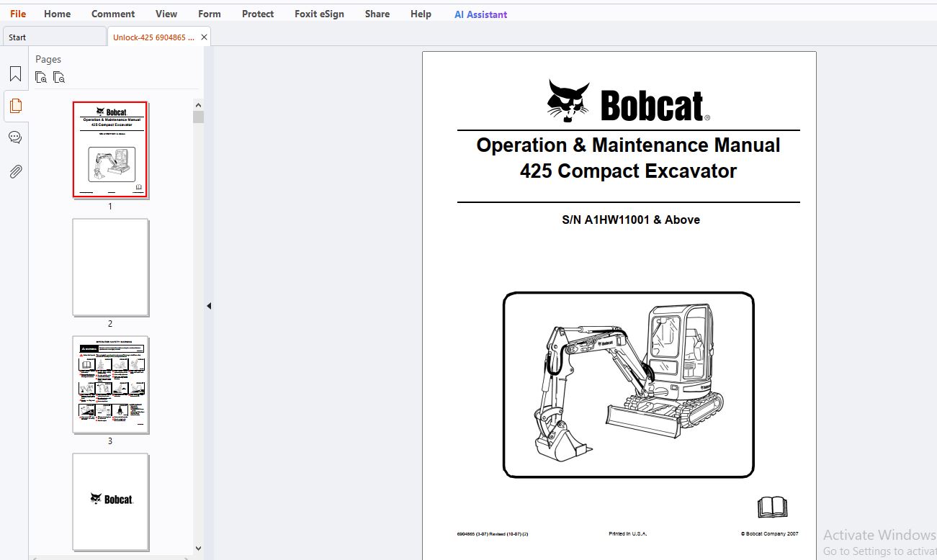Click the "S/N A1HW11001 & Above" text
The width and height of the screenshot is (937, 560).
point(631,220)
